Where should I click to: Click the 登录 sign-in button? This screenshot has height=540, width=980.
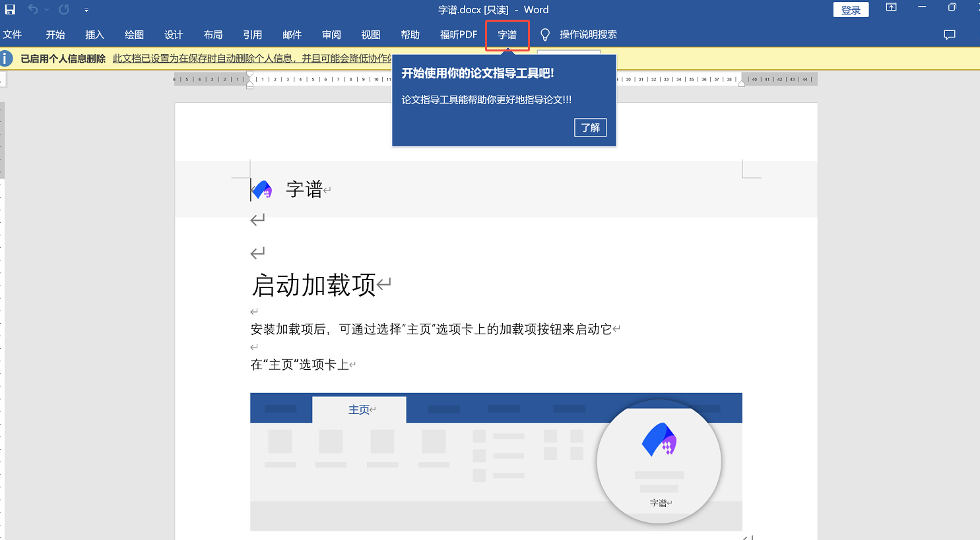pyautogui.click(x=851, y=10)
